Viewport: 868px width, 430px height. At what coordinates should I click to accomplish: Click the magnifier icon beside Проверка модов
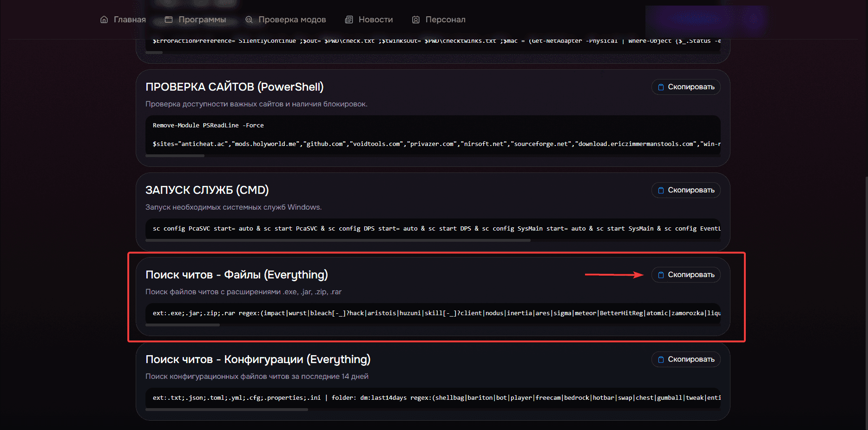coord(249,20)
